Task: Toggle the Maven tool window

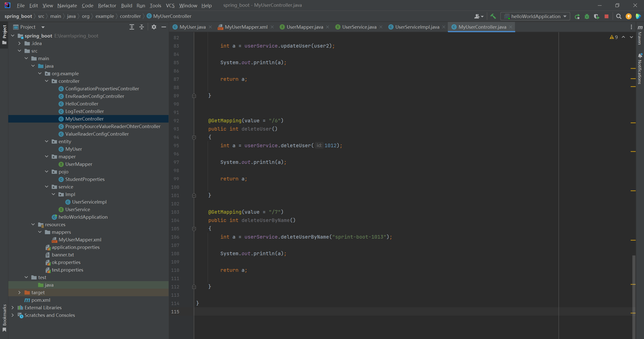Action: coord(640,35)
